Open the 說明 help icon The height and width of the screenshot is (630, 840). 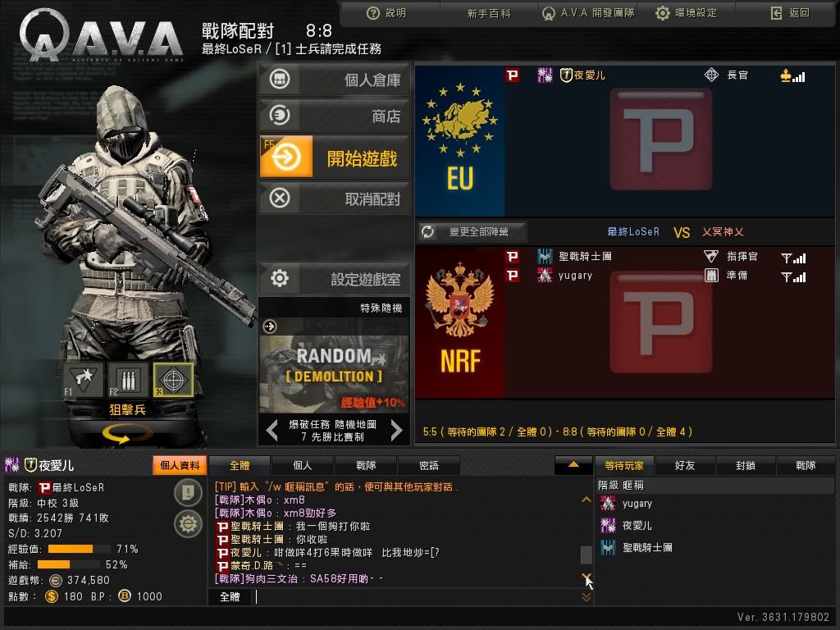pyautogui.click(x=373, y=13)
